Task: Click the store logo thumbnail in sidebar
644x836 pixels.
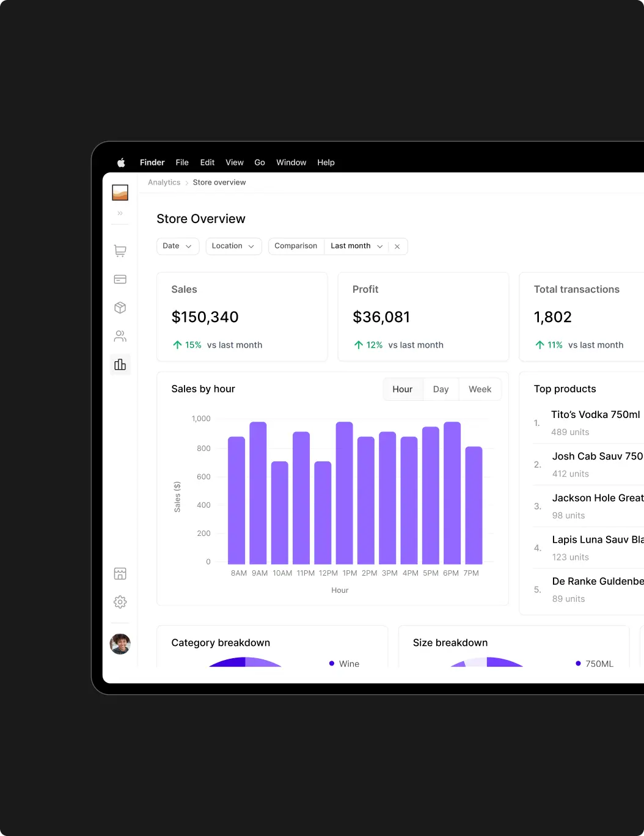Action: (x=120, y=193)
